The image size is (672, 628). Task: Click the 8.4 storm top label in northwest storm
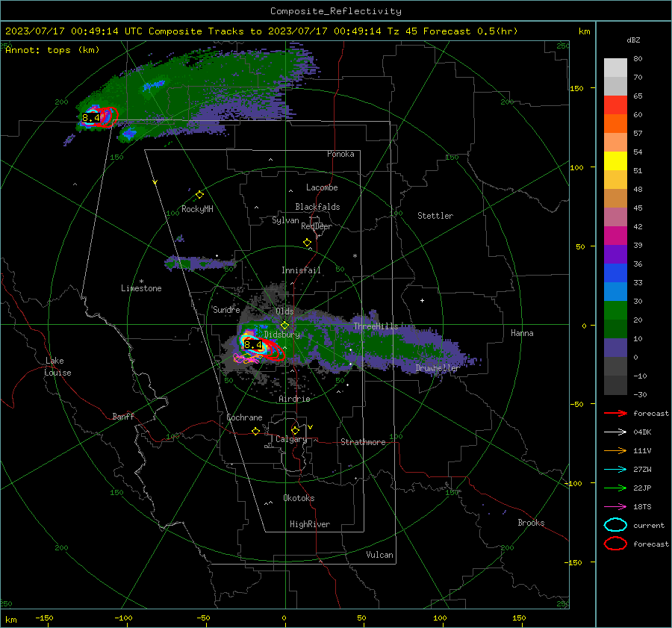click(91, 117)
